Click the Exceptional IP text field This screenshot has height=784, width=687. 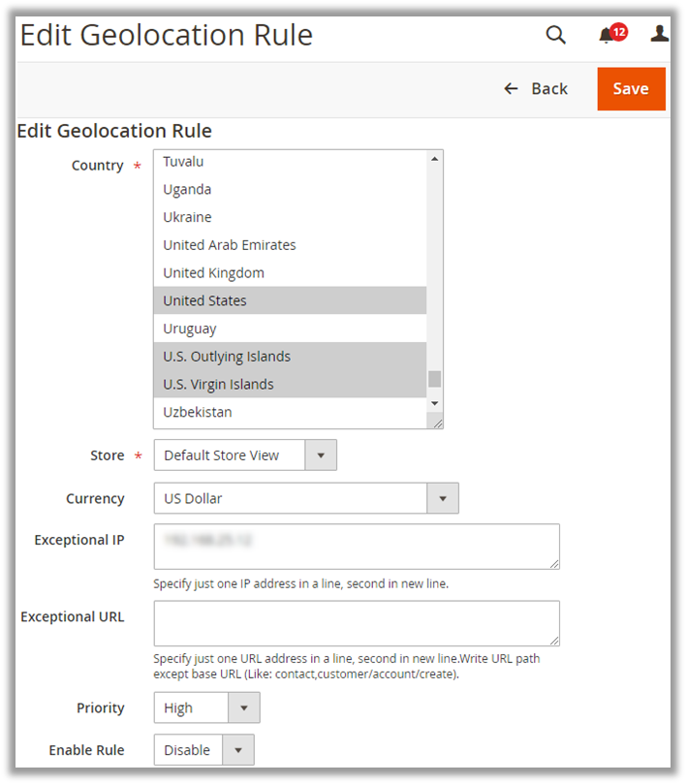356,547
